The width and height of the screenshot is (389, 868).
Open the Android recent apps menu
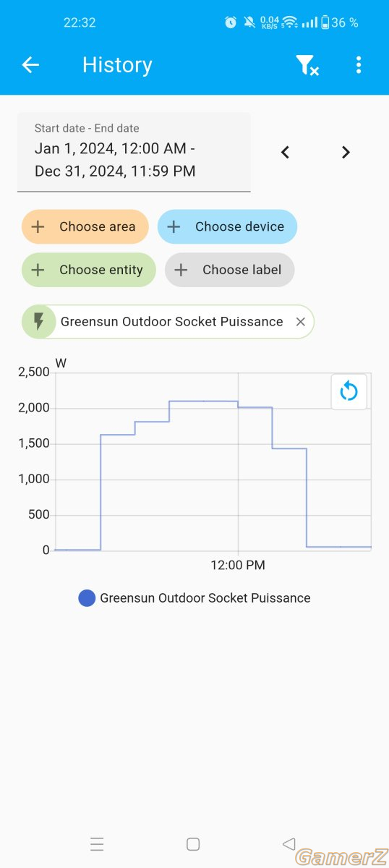point(97,843)
